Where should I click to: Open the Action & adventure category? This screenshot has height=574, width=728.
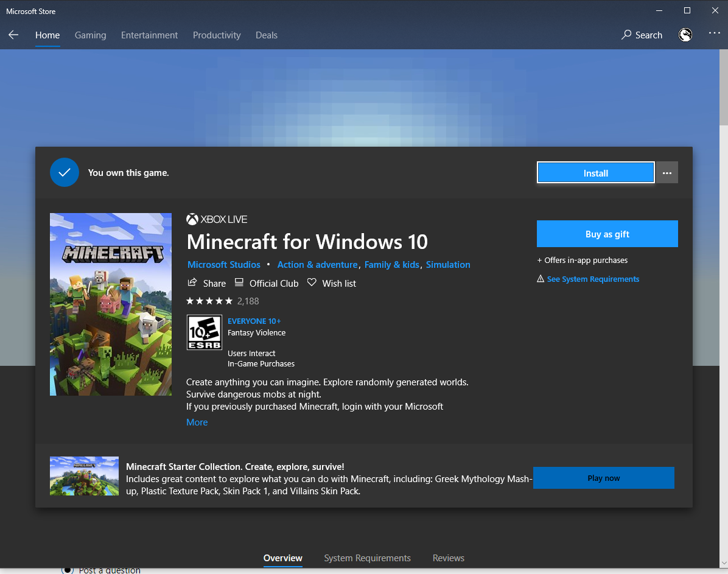point(317,264)
